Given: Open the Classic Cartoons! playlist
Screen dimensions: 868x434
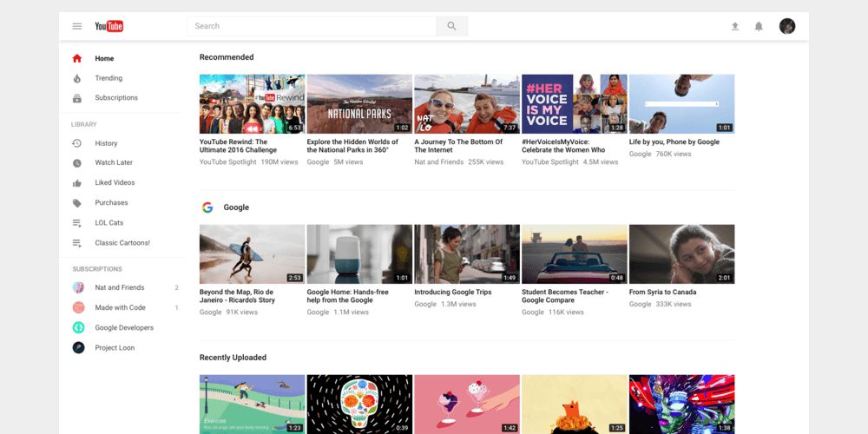Looking at the screenshot, I should [122, 242].
